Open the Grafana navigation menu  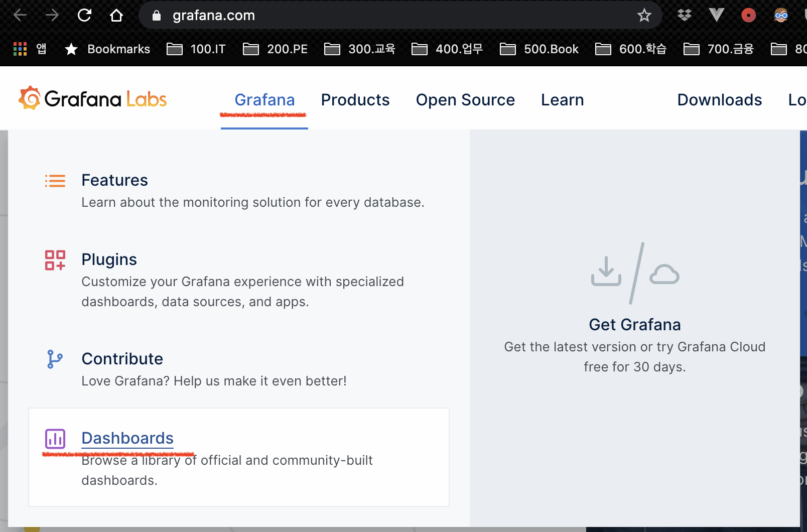click(264, 100)
